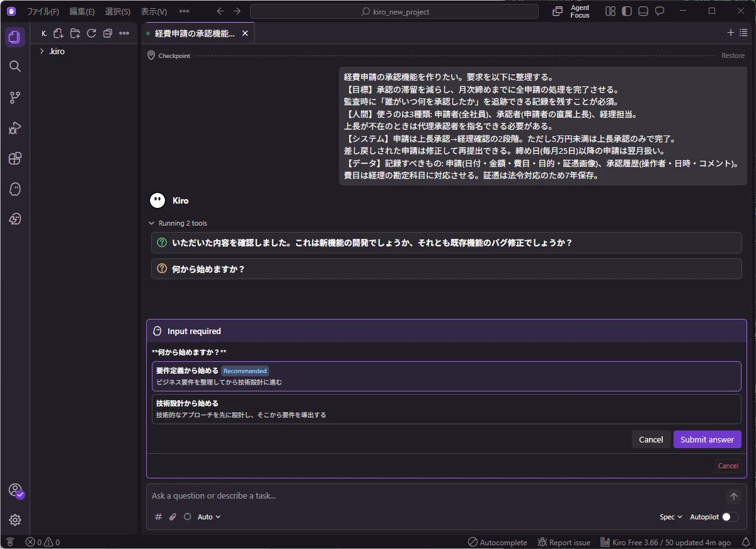
Task: Open the Explorer view in activity bar
Action: tap(14, 37)
